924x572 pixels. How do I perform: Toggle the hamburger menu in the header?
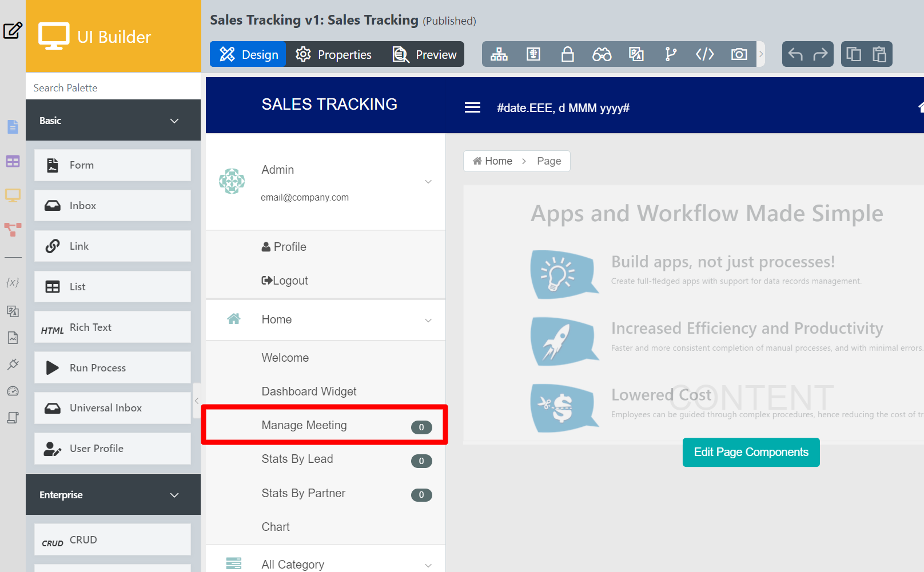[472, 107]
